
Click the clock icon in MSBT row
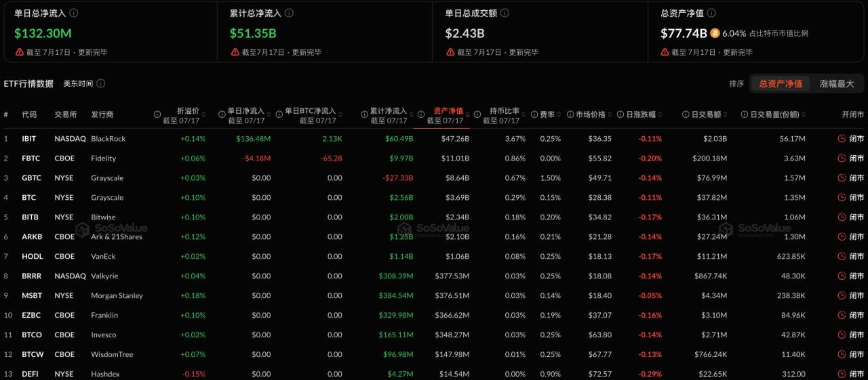842,295
